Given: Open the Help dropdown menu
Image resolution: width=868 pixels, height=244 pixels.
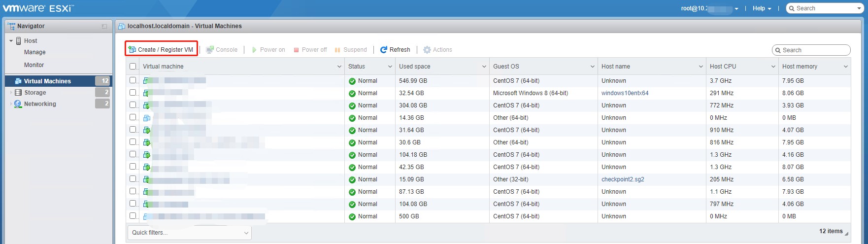Looking at the screenshot, I should 762,8.
